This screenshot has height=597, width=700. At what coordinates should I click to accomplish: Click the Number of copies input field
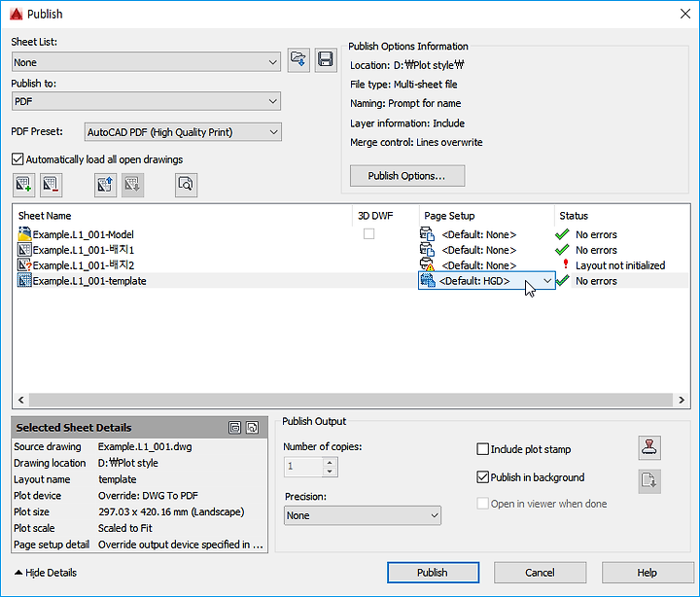tap(303, 467)
